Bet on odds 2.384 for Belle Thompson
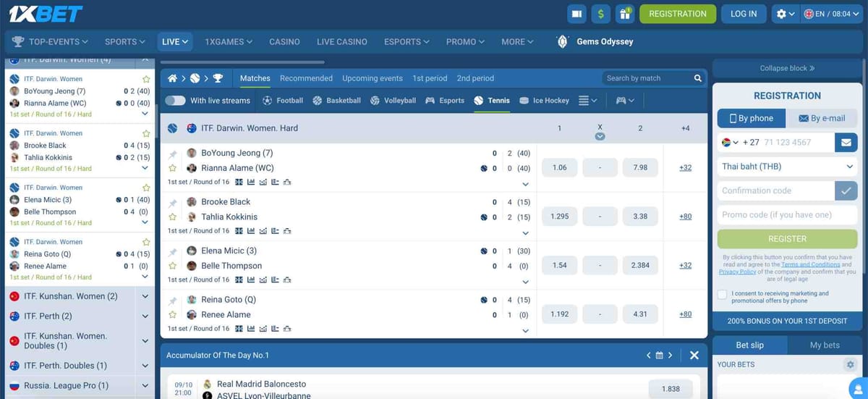Viewport: 868px width, 399px height. tap(640, 265)
